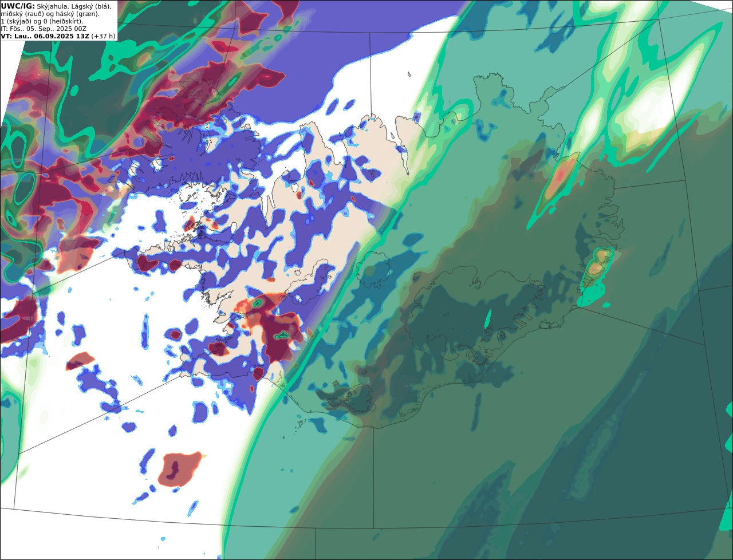Click the '1 (skýjað) og 0 (heiðskírt).' legend line
733x560 pixels.
pos(42,21)
